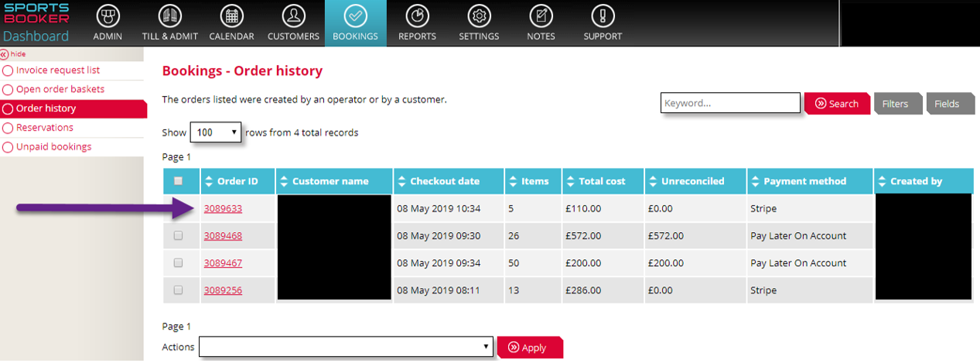Screen dimensions: 980x363
Task: Open the Support icon
Action: (x=603, y=16)
